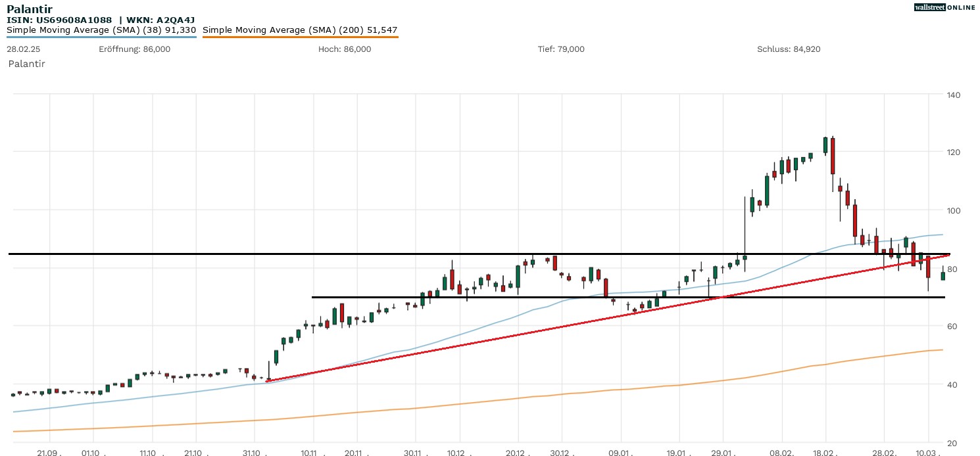
Task: Click the 60 price axis label
Action: click(952, 327)
